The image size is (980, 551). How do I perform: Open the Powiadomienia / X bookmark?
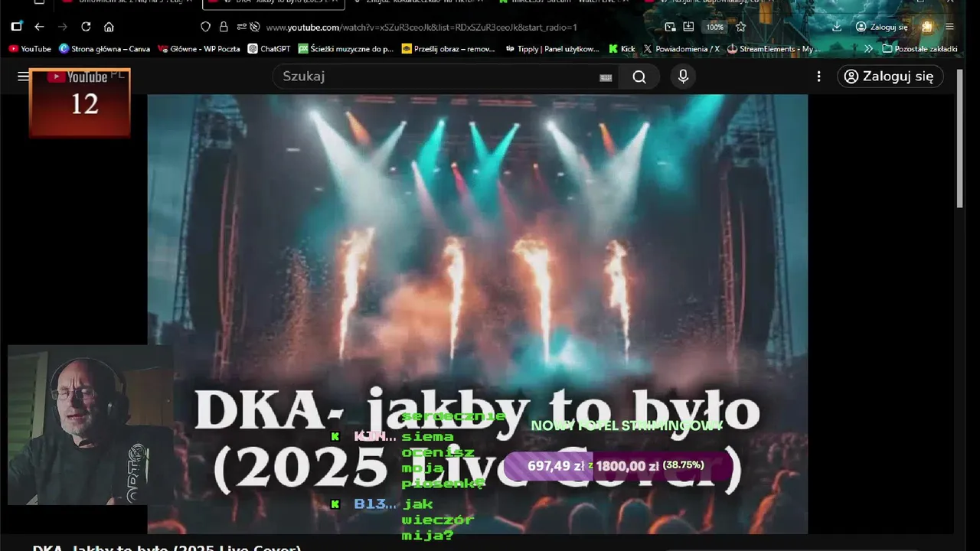[x=681, y=48]
